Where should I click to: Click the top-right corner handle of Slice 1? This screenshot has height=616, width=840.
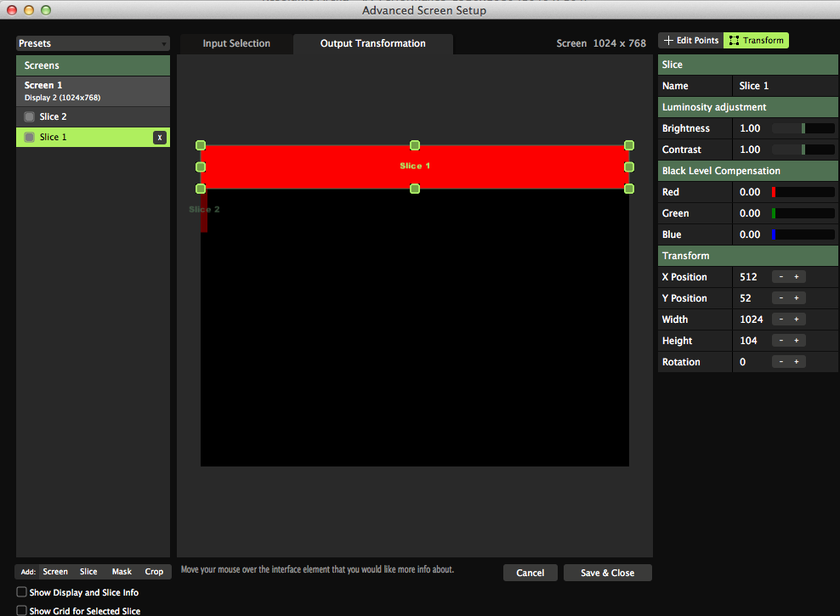(x=629, y=145)
